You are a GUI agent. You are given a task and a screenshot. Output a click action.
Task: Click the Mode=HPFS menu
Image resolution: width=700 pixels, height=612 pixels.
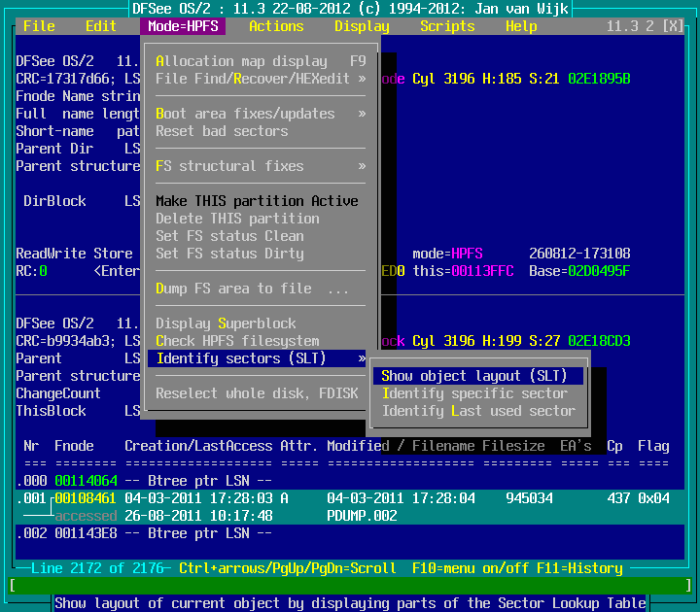(x=183, y=26)
